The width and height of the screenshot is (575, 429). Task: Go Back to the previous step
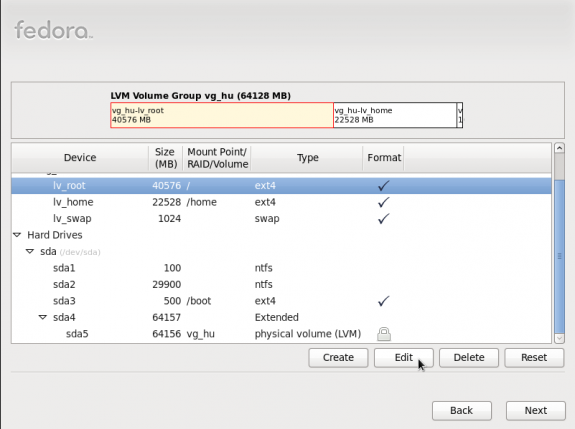[x=462, y=411]
